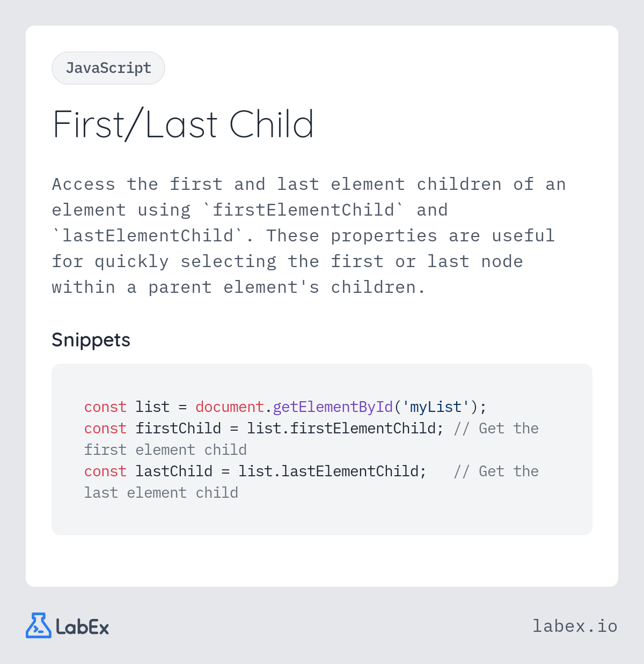Image resolution: width=644 pixels, height=664 pixels.
Task: Click the Snippets heading
Action: click(91, 340)
